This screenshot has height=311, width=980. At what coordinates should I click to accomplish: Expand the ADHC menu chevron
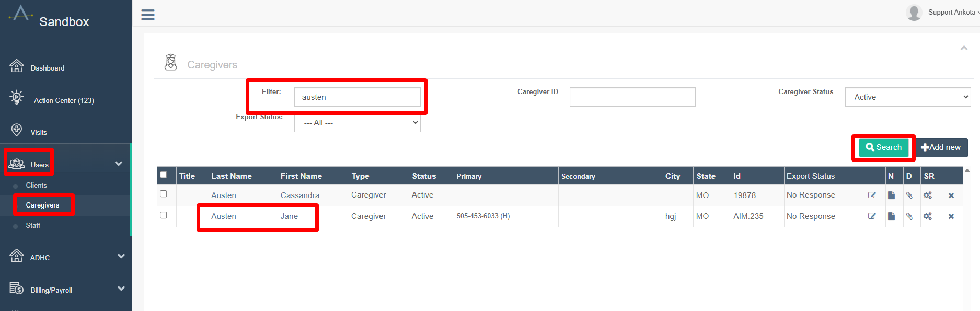[x=121, y=256]
